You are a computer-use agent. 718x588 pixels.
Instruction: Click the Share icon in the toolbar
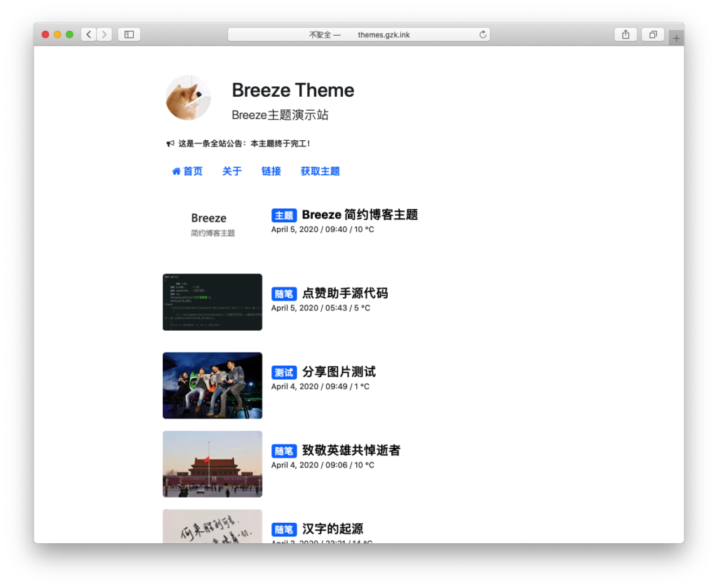(625, 34)
